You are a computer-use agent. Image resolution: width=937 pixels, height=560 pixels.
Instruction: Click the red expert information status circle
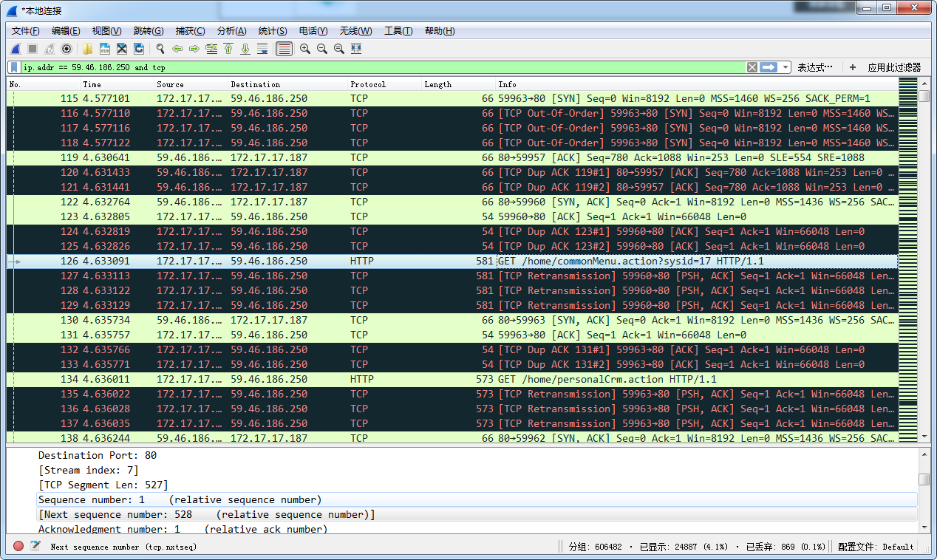(18, 546)
